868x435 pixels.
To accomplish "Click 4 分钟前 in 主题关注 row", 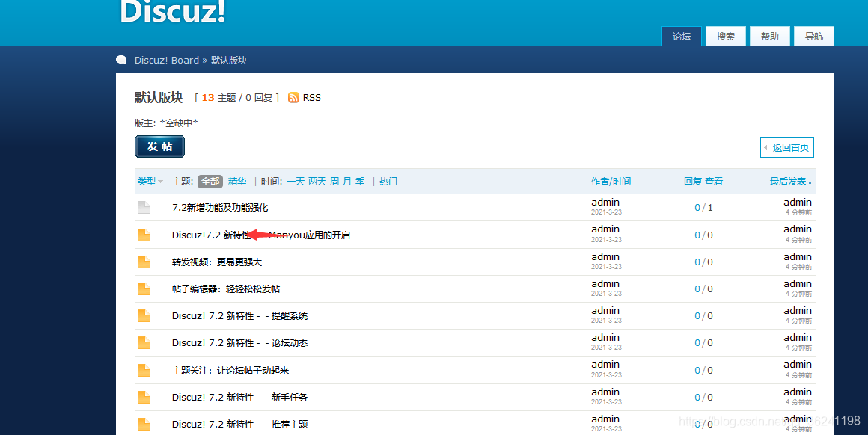I will point(799,374).
